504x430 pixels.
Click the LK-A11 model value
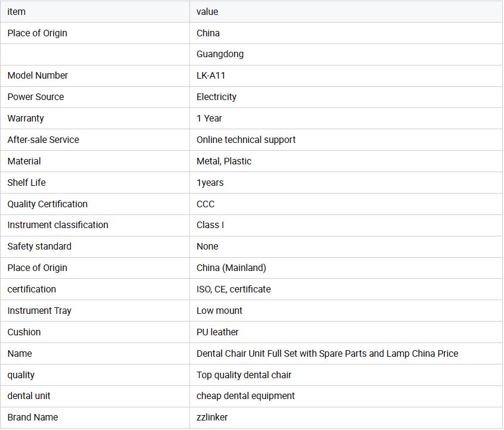[x=211, y=76]
